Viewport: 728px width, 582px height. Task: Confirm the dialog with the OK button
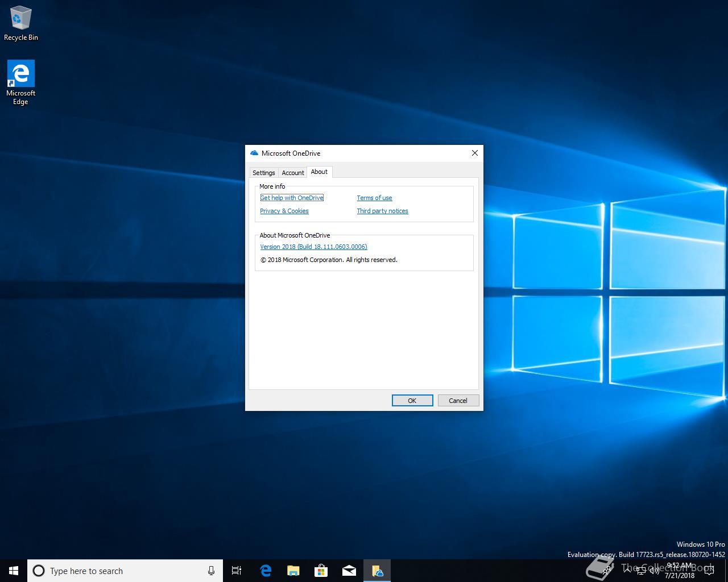(x=412, y=401)
